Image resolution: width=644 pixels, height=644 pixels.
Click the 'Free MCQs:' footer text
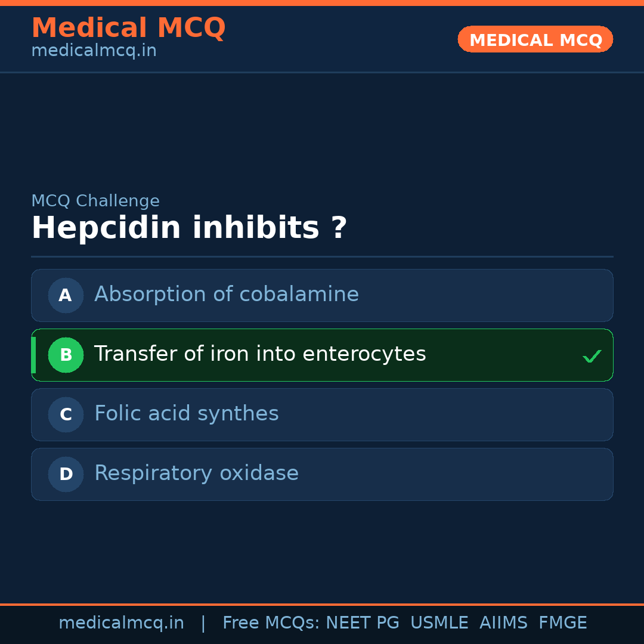pos(271,623)
